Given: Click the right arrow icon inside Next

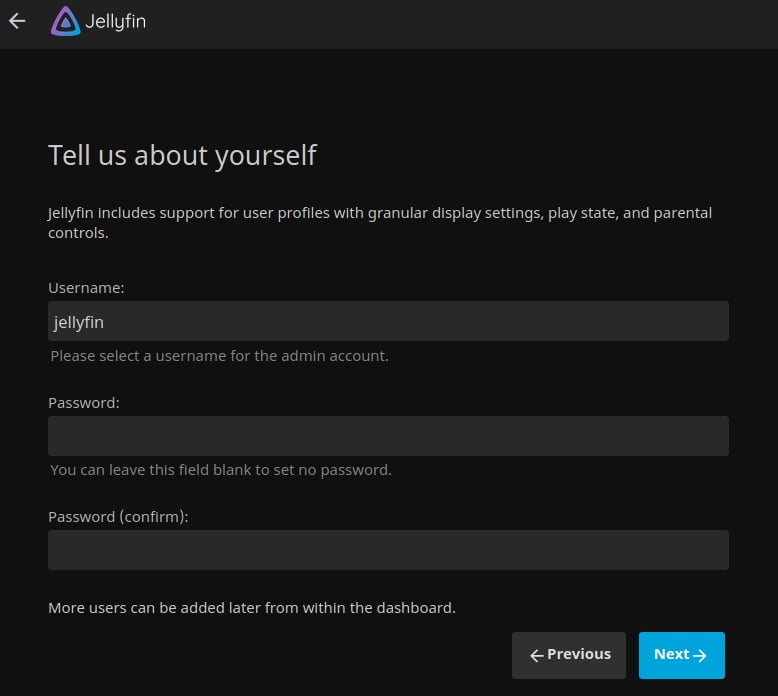Looking at the screenshot, I should tap(700, 655).
